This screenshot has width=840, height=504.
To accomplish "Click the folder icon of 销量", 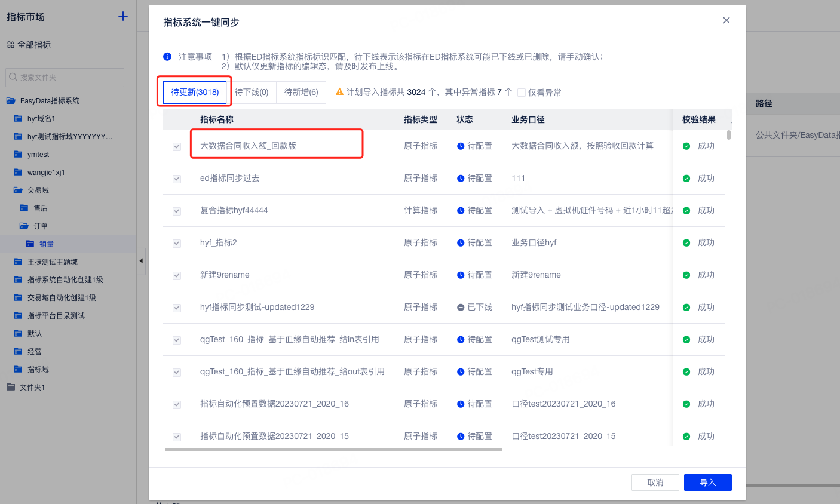I will click(x=30, y=244).
